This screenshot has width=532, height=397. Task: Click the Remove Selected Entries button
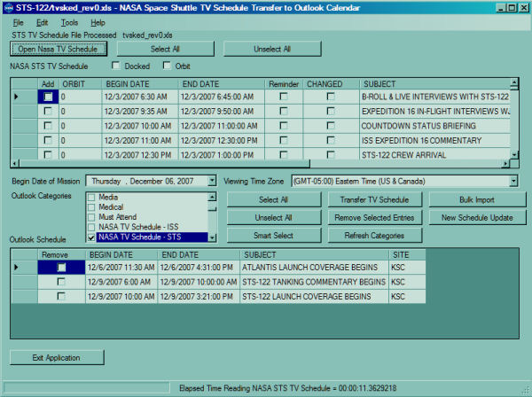(x=375, y=218)
